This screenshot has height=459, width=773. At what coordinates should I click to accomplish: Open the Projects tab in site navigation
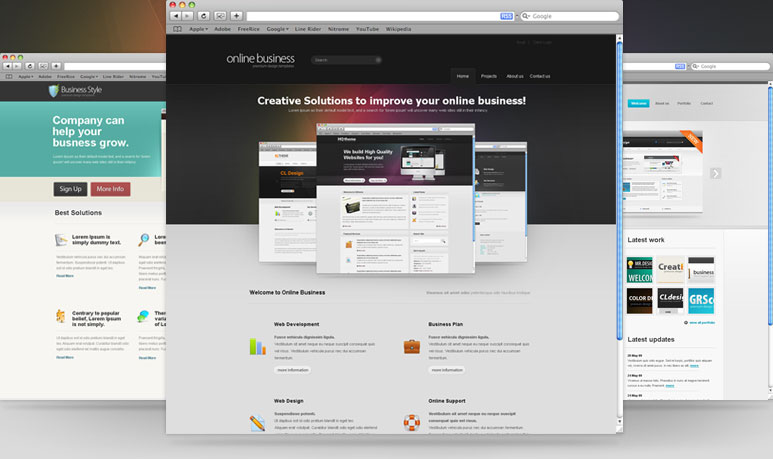489,76
